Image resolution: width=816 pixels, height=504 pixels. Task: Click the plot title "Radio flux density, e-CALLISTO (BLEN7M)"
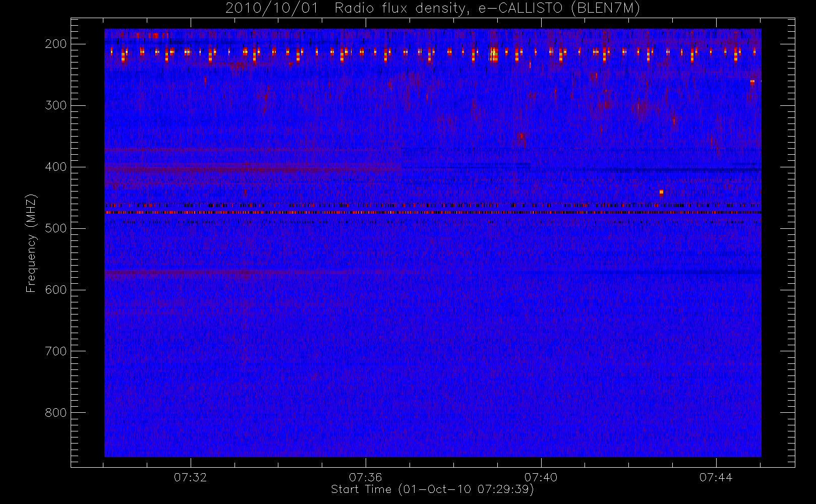click(487, 9)
